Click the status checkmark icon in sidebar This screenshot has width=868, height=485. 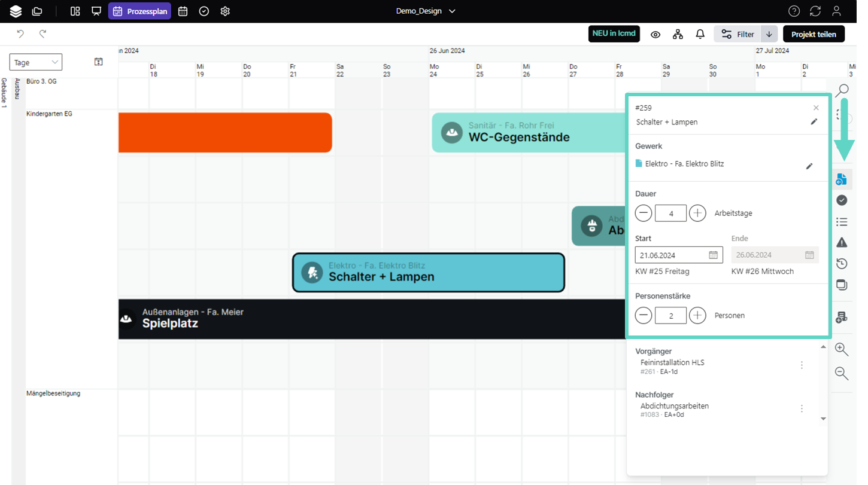(x=842, y=200)
